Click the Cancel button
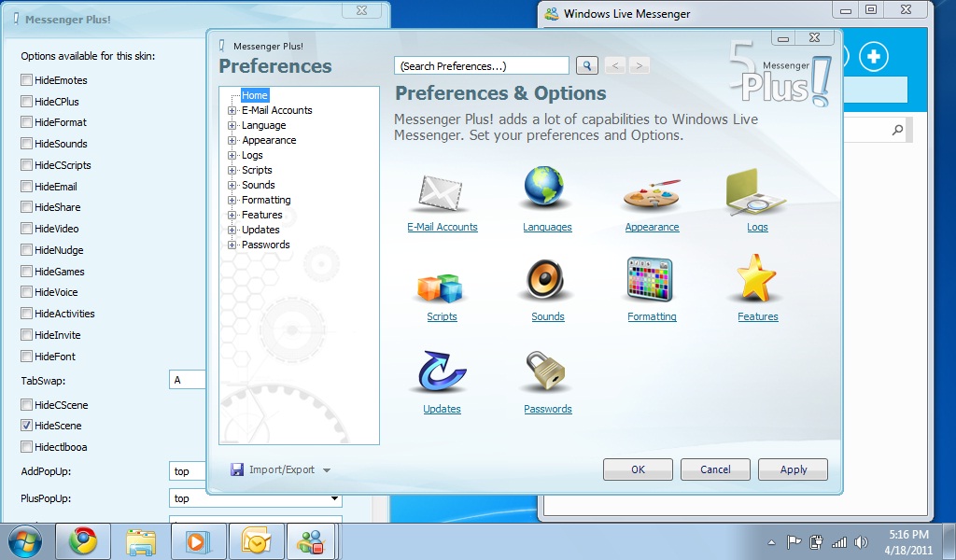956x560 pixels. coord(715,469)
